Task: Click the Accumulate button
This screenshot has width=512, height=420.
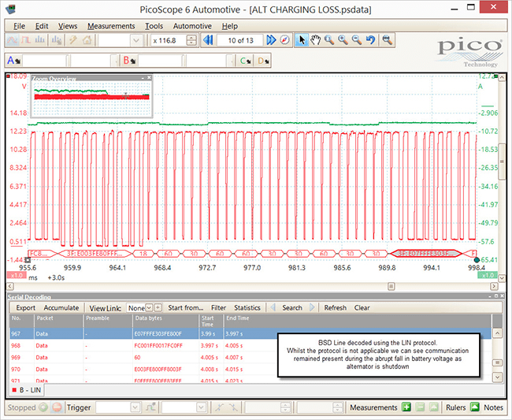Action: [x=61, y=307]
